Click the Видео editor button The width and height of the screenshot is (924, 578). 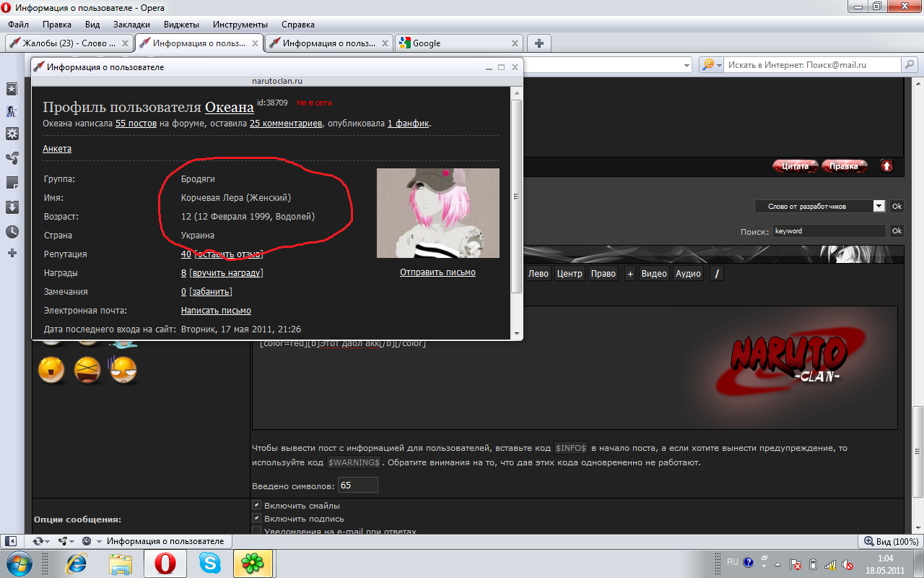point(654,274)
